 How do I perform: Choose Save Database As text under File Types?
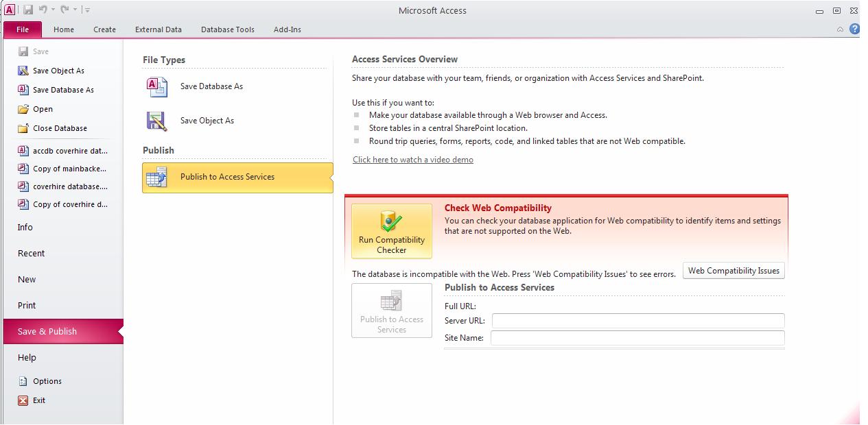[x=211, y=86]
